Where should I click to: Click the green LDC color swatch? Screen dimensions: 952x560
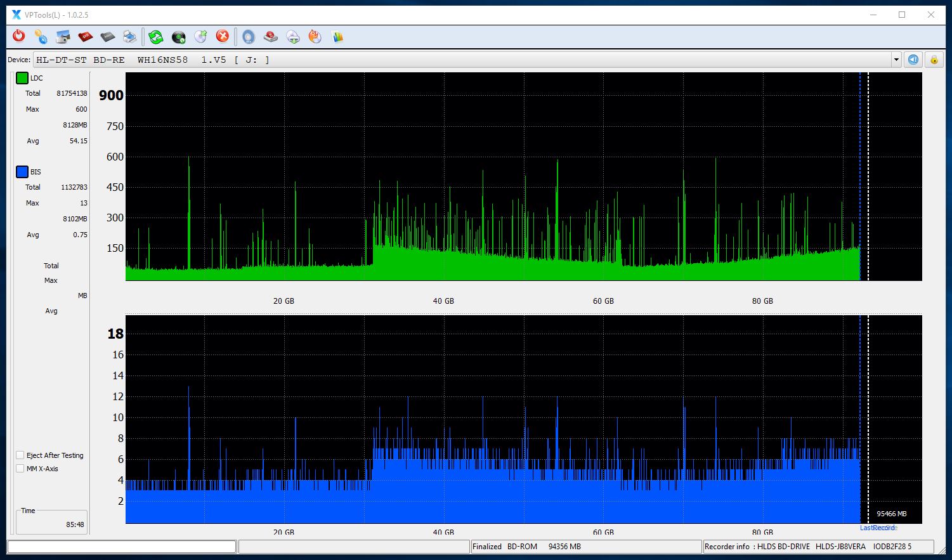point(22,78)
